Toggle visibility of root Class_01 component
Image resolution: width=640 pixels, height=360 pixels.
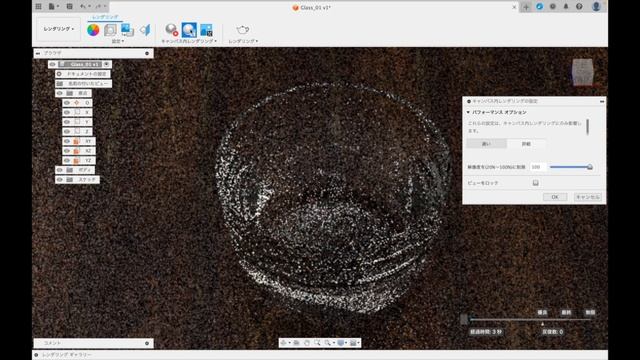point(52,64)
